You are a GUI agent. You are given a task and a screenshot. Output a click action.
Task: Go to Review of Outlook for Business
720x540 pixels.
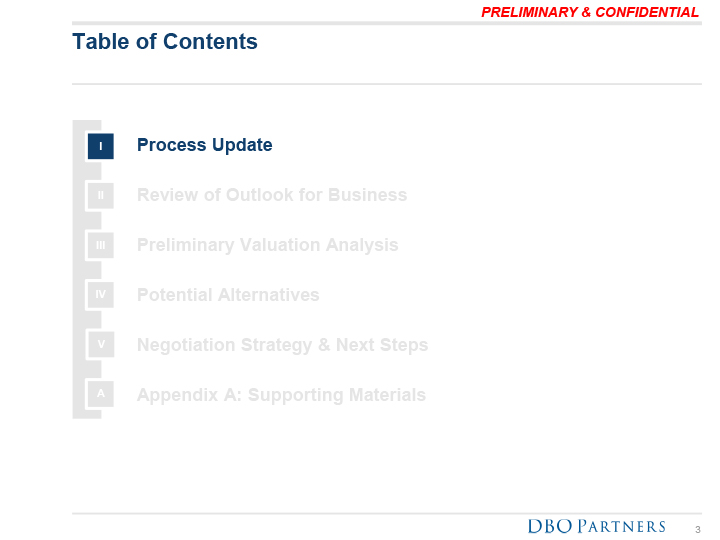[271, 195]
